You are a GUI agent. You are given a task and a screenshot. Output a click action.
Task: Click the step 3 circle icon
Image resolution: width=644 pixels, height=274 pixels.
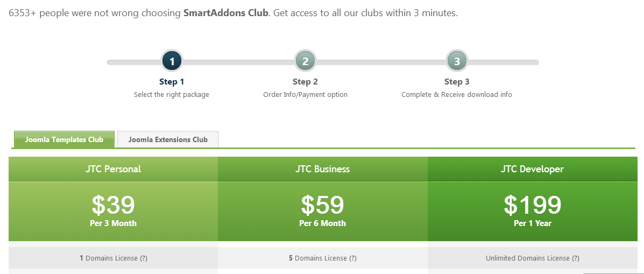click(x=457, y=62)
